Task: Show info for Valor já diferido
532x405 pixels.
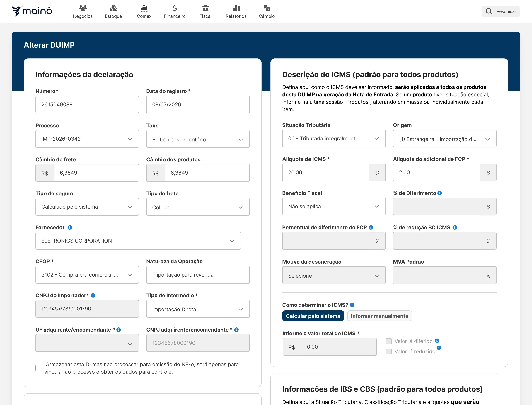Action: tap(437, 341)
